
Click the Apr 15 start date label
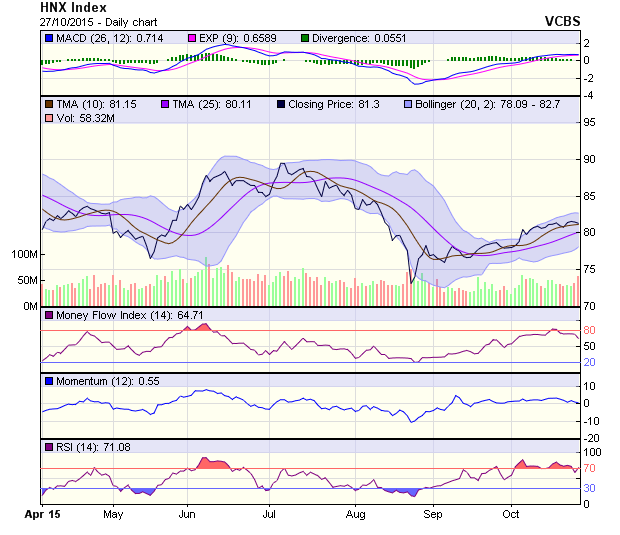point(42,514)
